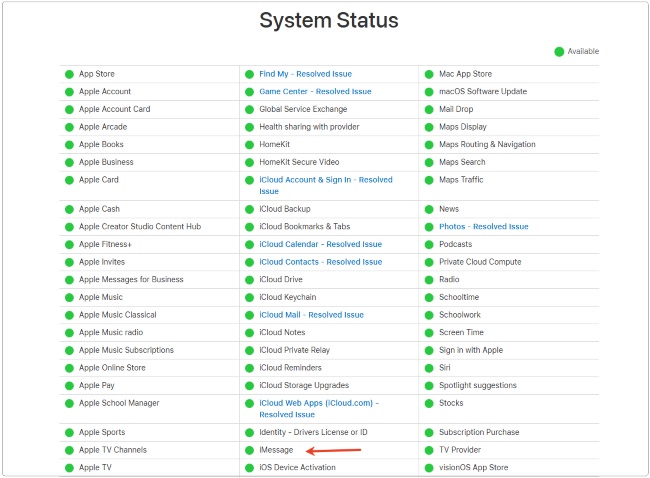The height and width of the screenshot is (478, 650).
Task: Select the Global Service Exchange entry
Action: (x=303, y=109)
